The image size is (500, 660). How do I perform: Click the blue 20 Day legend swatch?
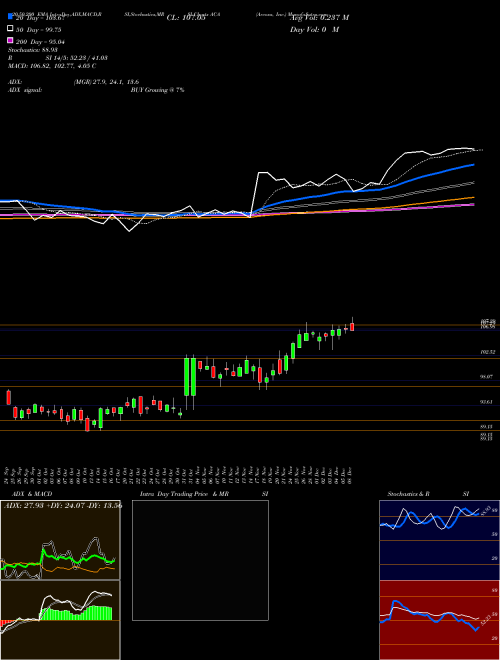[x=10, y=16]
